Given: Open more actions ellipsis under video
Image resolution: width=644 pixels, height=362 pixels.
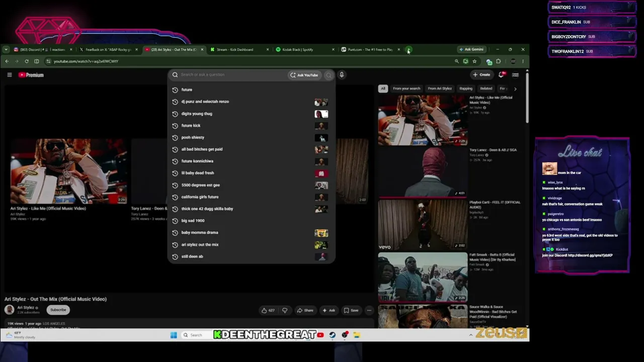Looking at the screenshot, I should pos(369,310).
